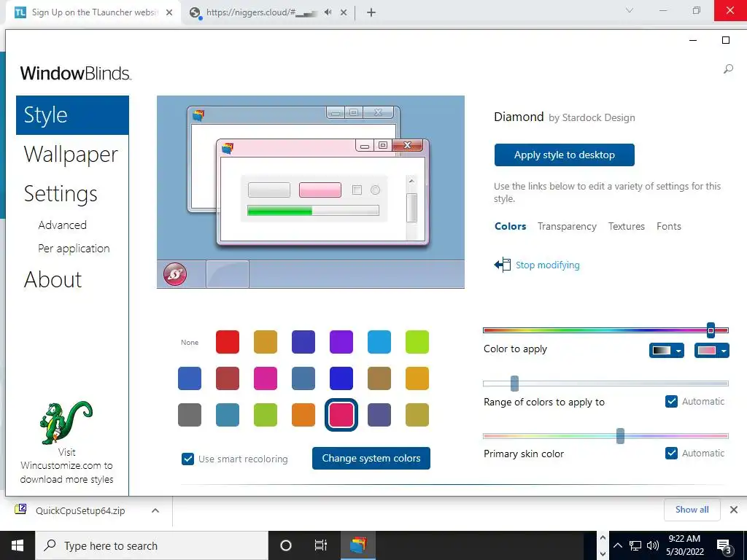Click the QuickCpuSetup64.zip file icon
The image size is (747, 560).
(x=21, y=510)
